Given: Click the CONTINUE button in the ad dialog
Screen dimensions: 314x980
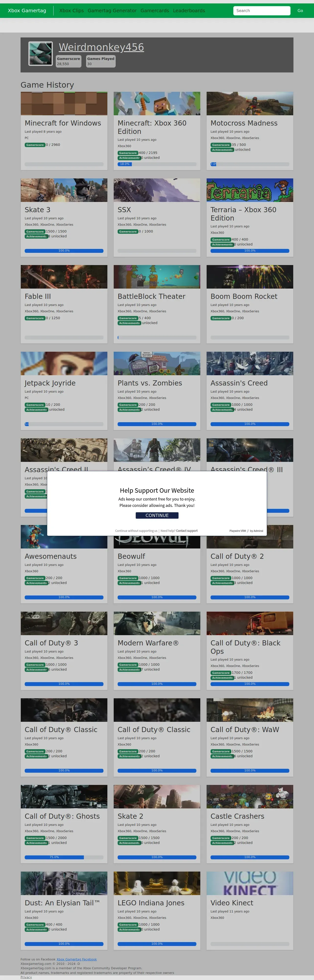Looking at the screenshot, I should click(x=157, y=515).
